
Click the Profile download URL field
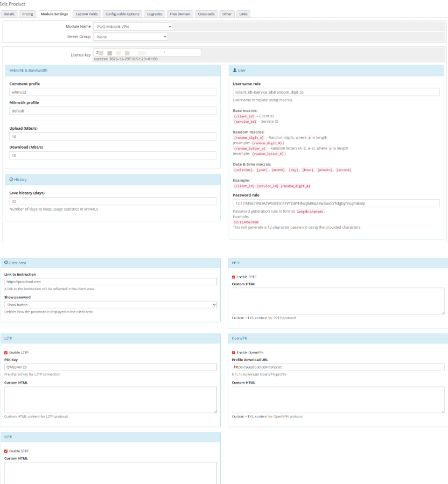click(x=338, y=367)
